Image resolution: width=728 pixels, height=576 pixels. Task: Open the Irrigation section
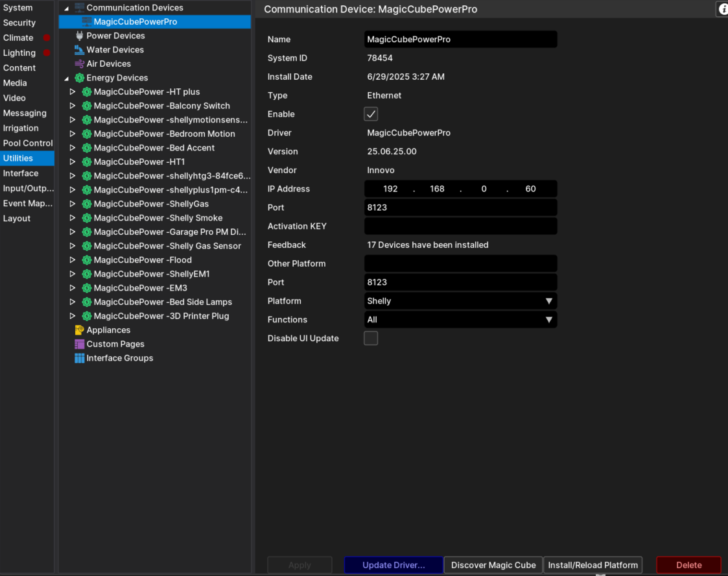[x=27, y=128]
